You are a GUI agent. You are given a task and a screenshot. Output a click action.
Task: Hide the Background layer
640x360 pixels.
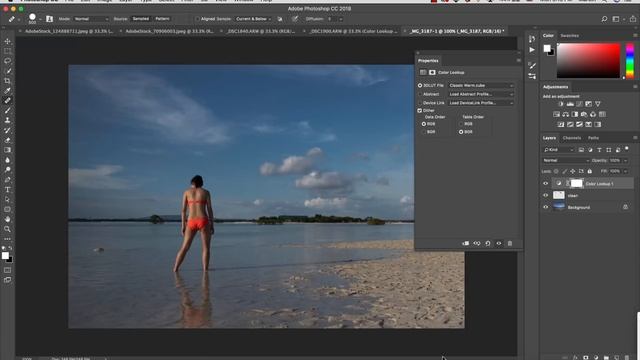(546, 207)
